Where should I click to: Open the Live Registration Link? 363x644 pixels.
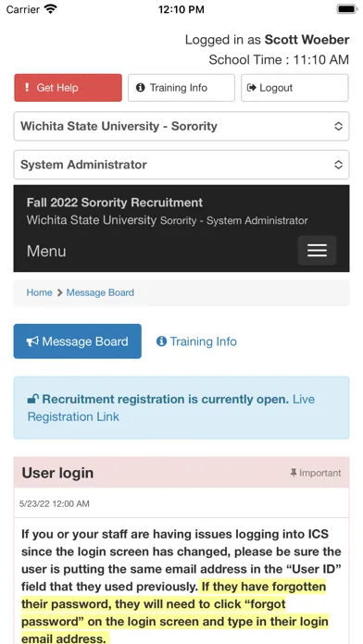(171, 408)
